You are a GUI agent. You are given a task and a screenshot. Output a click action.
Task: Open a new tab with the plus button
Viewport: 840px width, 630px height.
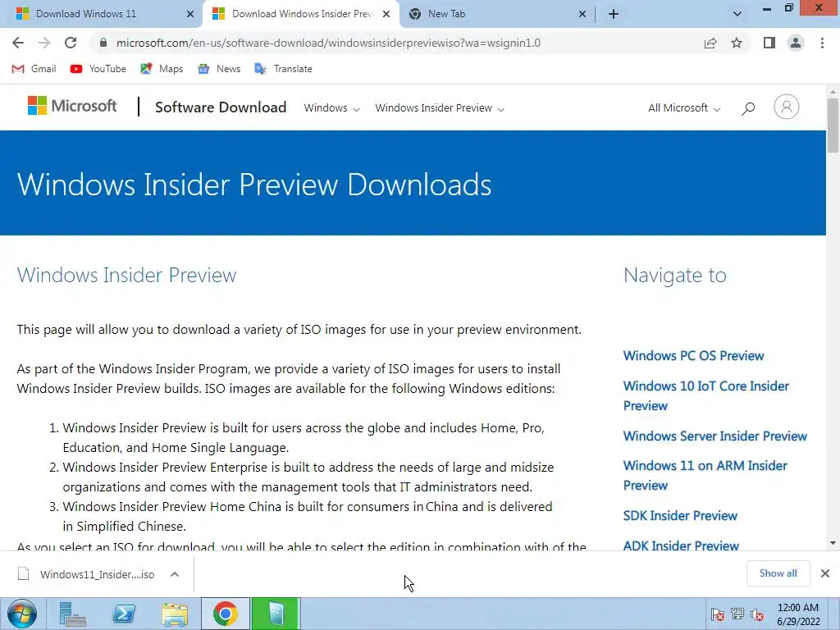click(x=614, y=14)
